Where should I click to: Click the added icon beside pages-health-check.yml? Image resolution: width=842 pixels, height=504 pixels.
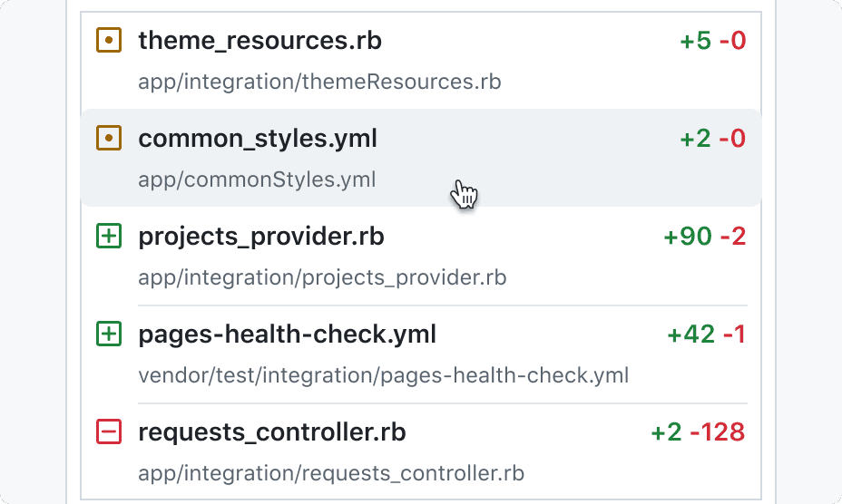(109, 334)
